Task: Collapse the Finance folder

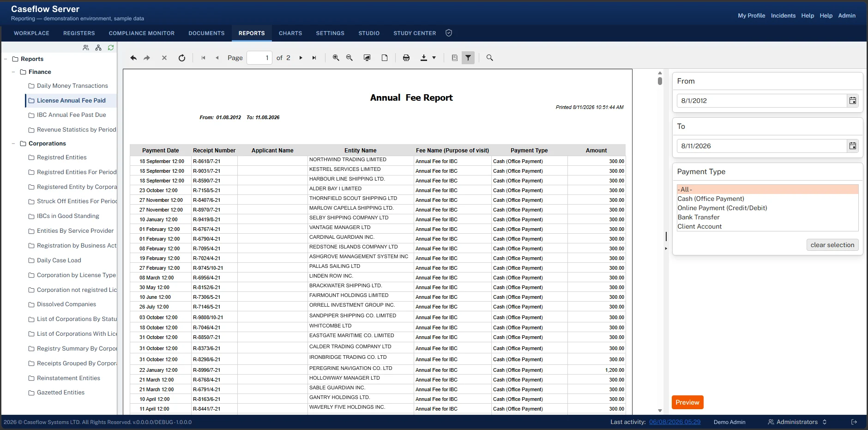Action: [13, 72]
